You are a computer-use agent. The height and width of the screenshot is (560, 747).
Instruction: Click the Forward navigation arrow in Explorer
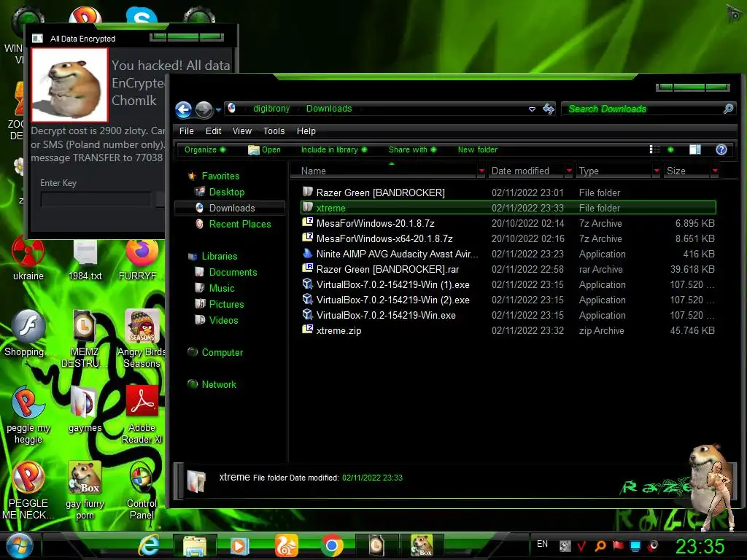pos(204,109)
